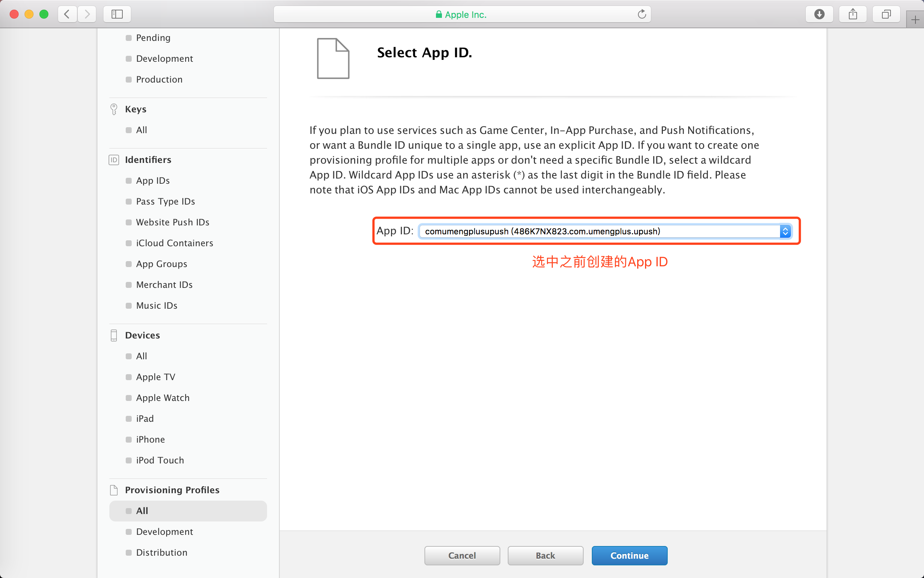
Task: Click the Continue button
Action: coord(629,555)
